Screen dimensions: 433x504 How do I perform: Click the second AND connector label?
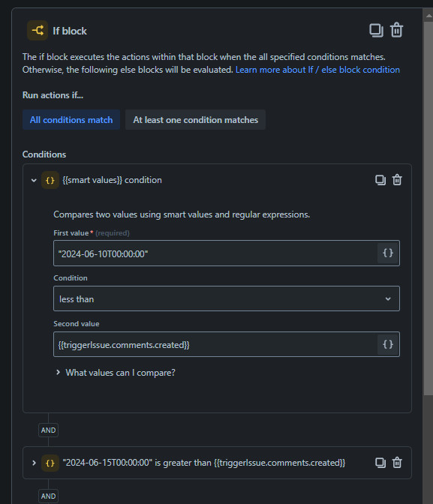[x=48, y=496]
